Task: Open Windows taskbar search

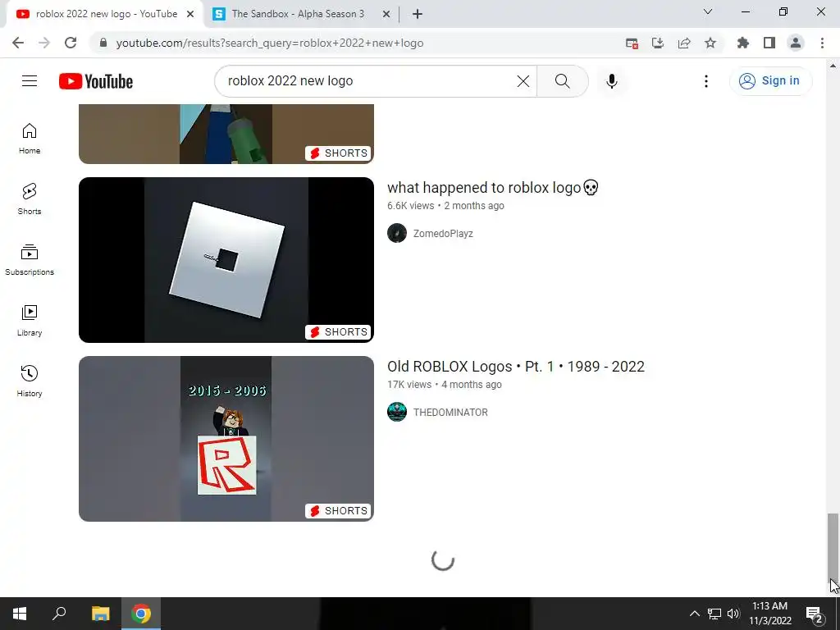Action: (x=59, y=614)
